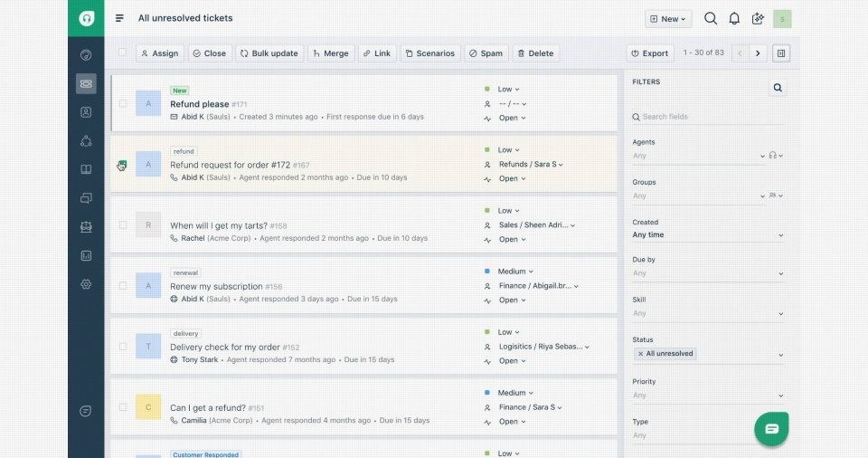Toggle the select-all tickets checkbox

(x=122, y=52)
